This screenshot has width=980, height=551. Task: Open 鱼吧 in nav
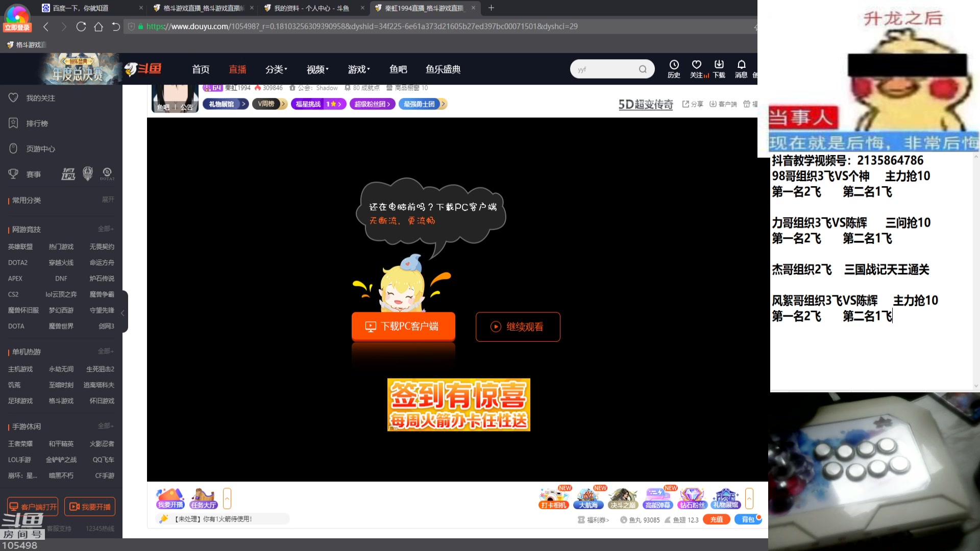coord(398,69)
